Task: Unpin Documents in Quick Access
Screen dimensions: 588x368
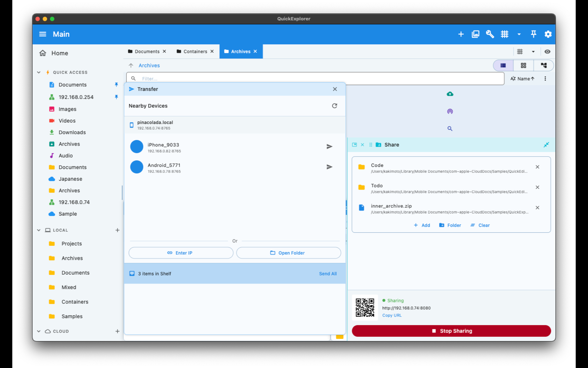Action: pos(116,85)
